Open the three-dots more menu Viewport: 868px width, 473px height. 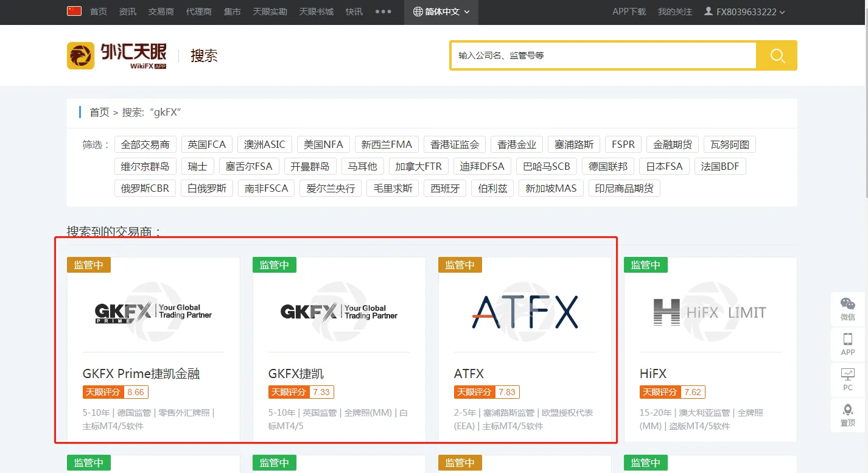coord(383,12)
